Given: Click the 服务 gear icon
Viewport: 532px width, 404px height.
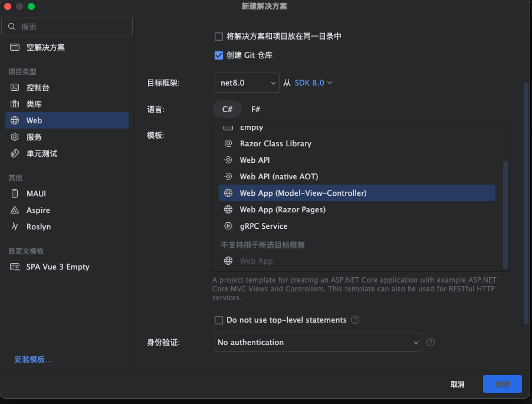Looking at the screenshot, I should click(x=15, y=137).
